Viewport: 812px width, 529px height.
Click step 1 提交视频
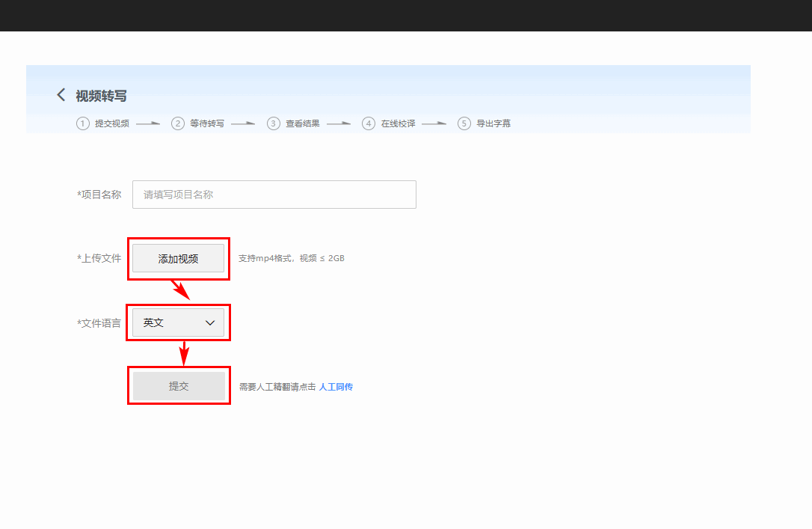click(103, 123)
